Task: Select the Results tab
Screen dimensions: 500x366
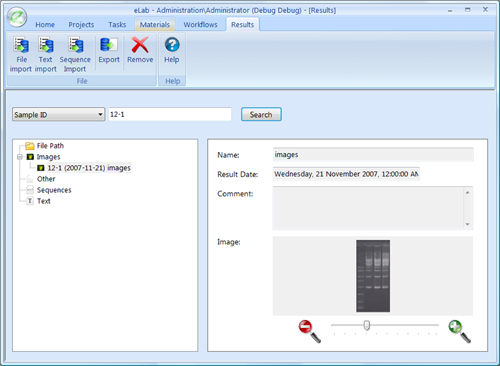Action: tap(243, 25)
